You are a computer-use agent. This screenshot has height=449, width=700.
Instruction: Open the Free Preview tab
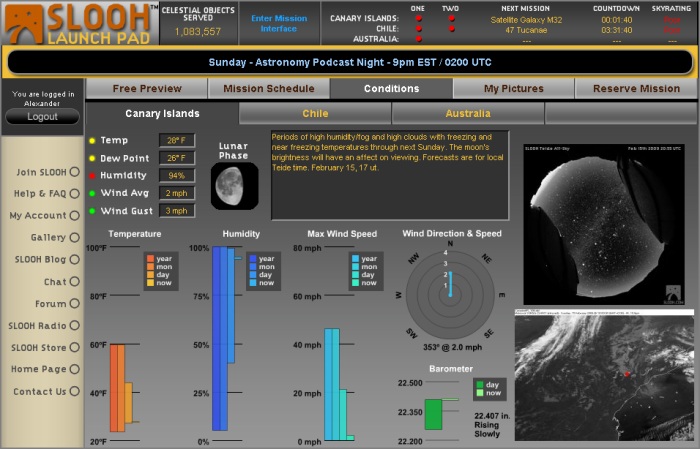tap(147, 88)
